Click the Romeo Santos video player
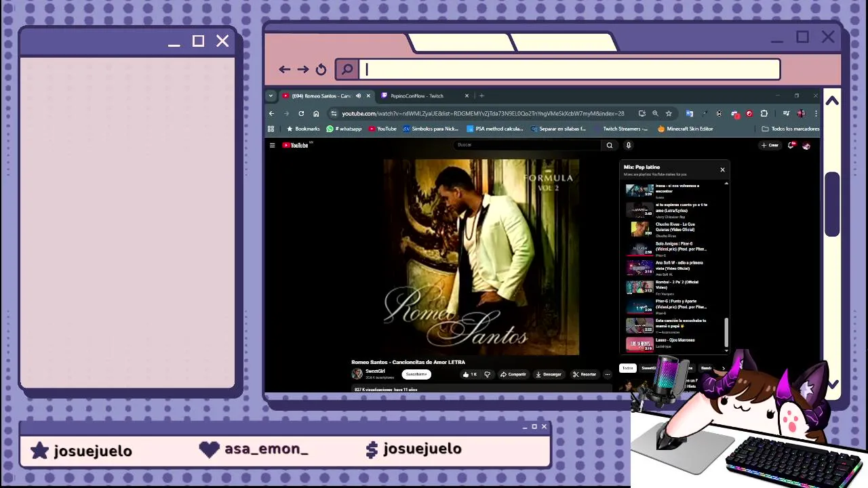Screen dimensions: 868x488 point(481,257)
